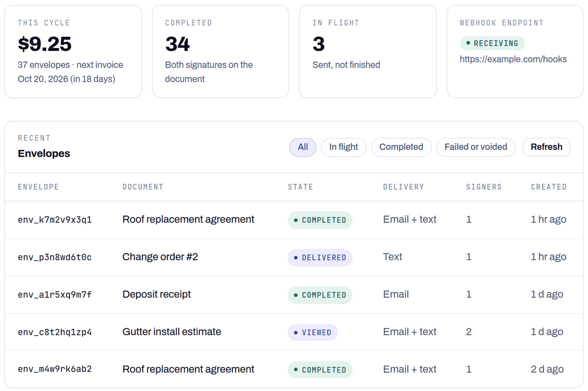Screen dimensions: 588x391
Task: Click Email + text for Gutter install estimate
Action: pyautogui.click(x=410, y=332)
